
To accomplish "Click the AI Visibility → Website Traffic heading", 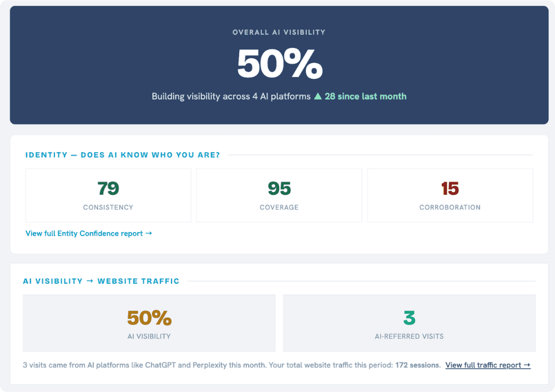I will 101,281.
